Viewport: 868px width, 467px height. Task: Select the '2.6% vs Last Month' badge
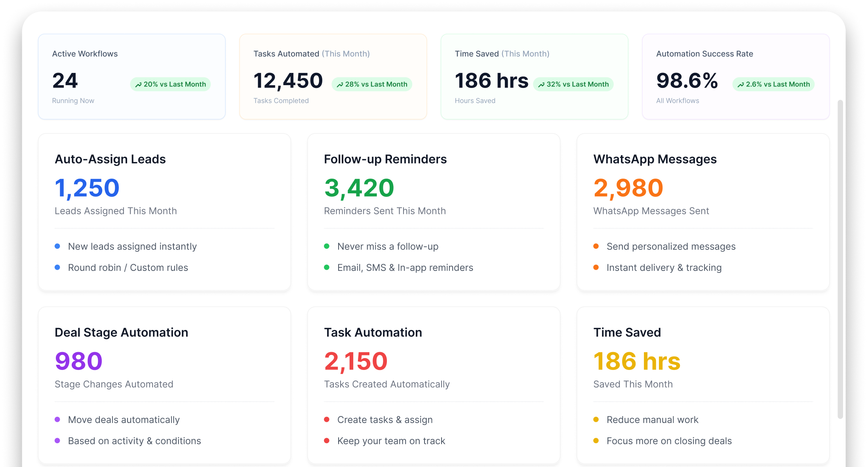coord(773,84)
